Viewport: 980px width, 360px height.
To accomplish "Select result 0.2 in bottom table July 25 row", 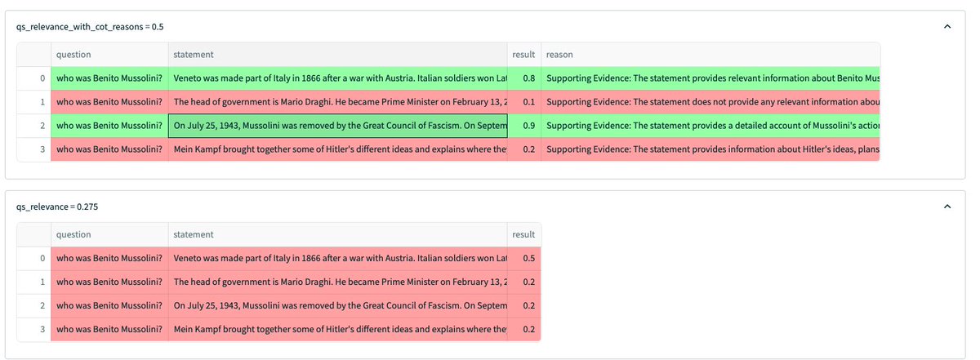I will (x=523, y=305).
